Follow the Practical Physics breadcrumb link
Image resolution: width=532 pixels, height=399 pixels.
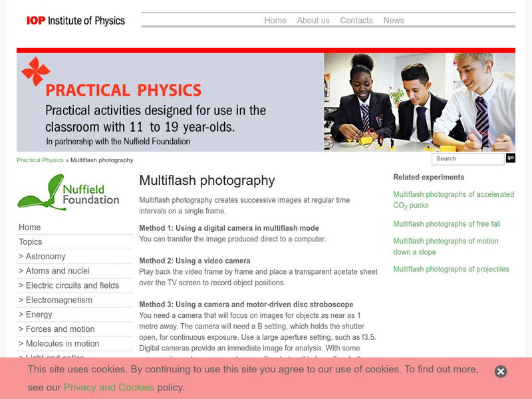(x=37, y=160)
